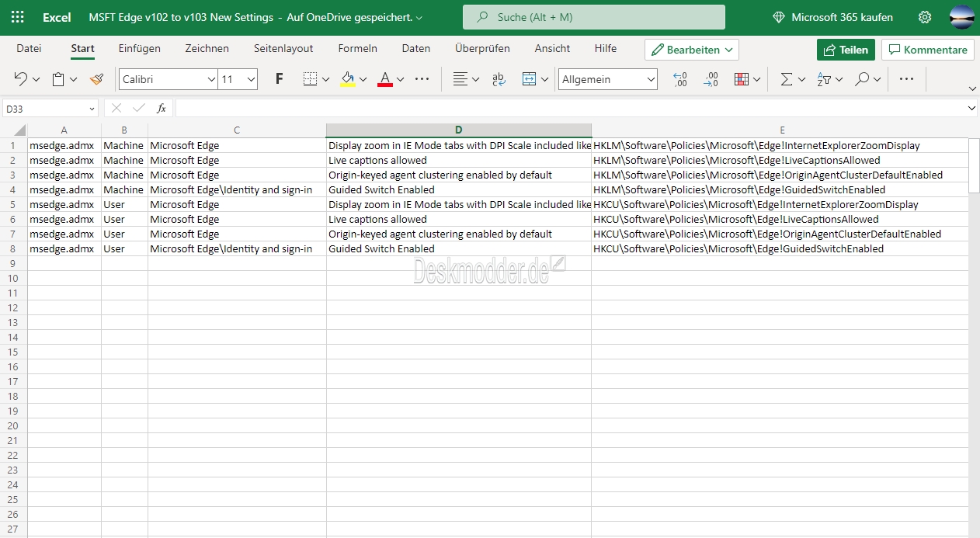
Task: Collapse the ribbon chevron
Action: pyautogui.click(x=972, y=89)
